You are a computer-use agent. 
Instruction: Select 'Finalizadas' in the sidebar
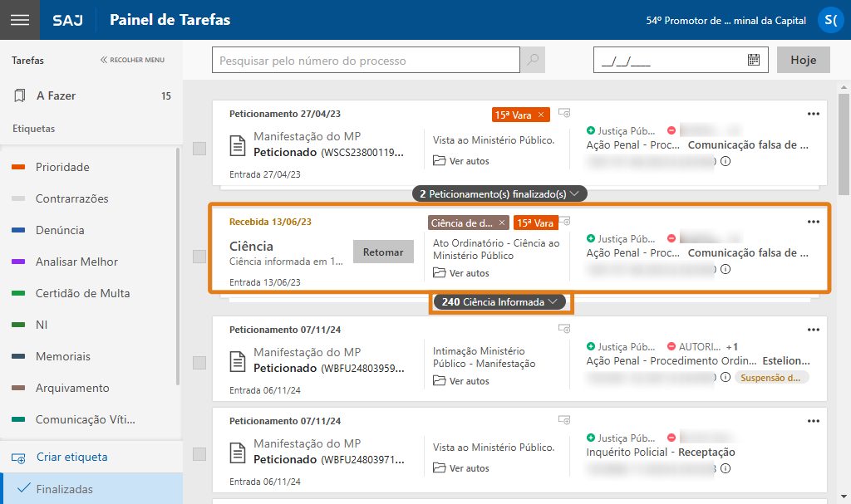coord(66,489)
